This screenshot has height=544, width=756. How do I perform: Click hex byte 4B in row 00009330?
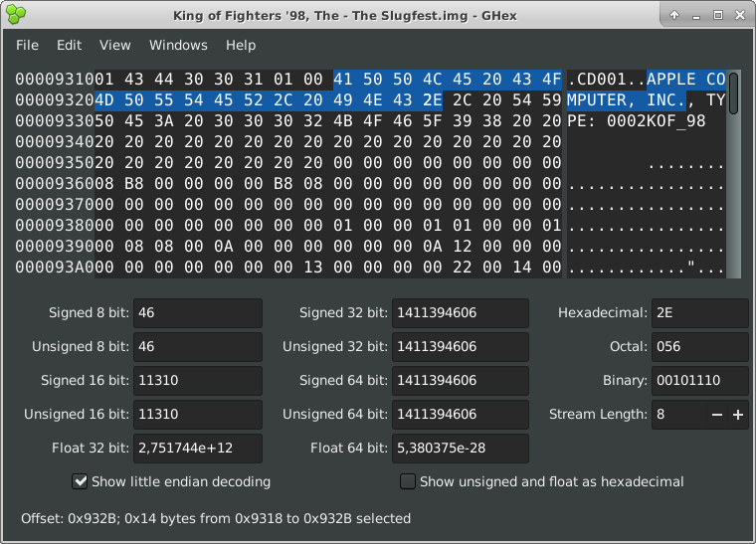[343, 121]
